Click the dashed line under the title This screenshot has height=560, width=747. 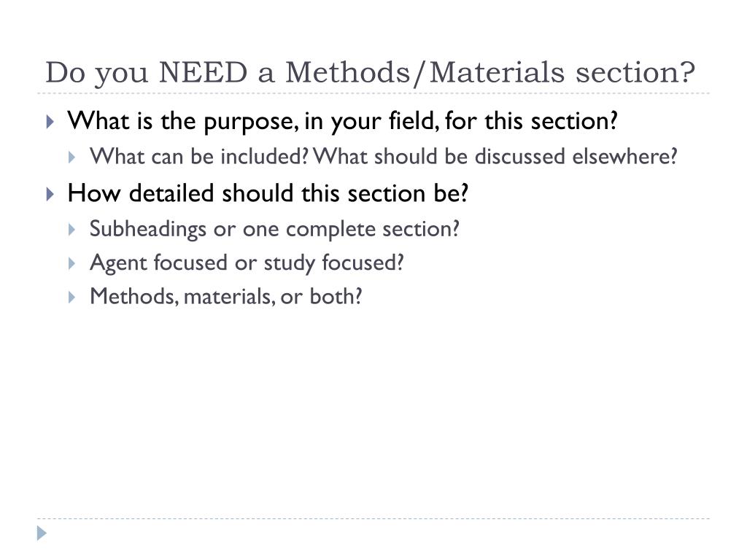(373, 93)
